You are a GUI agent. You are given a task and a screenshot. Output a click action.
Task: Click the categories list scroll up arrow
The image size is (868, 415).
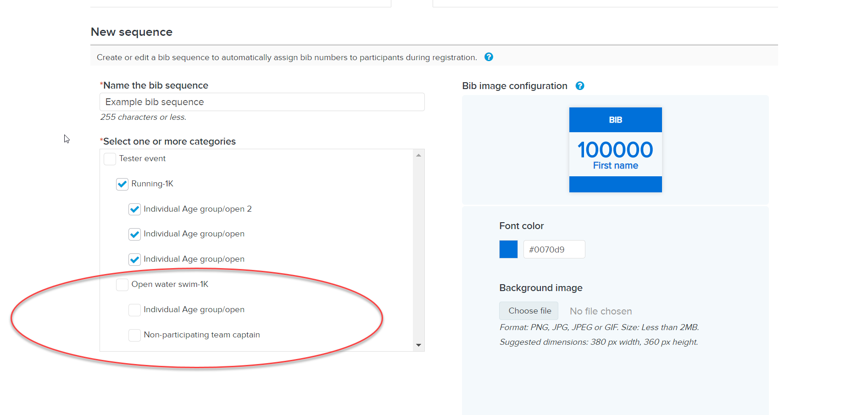tap(418, 155)
